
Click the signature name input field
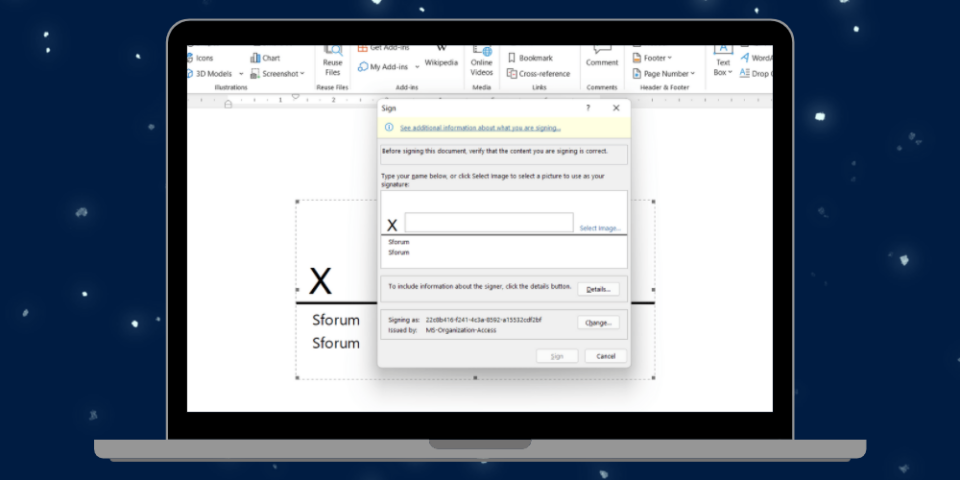pyautogui.click(x=489, y=223)
